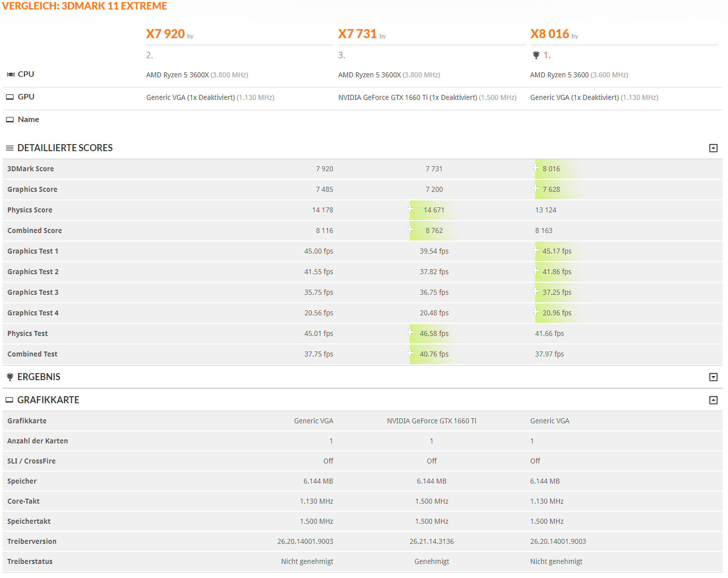Screen dimensions: 728x578
Task: Click the 8 163 combined score value
Action: [544, 230]
